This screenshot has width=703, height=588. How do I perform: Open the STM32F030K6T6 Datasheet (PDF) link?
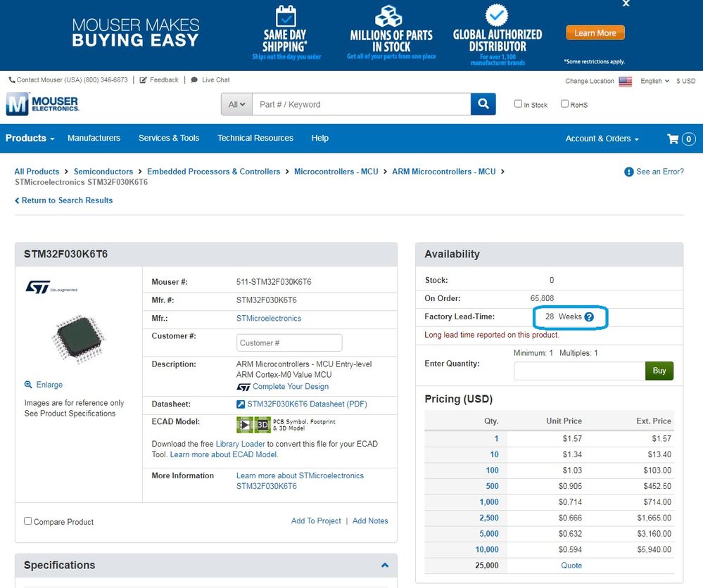tap(307, 404)
